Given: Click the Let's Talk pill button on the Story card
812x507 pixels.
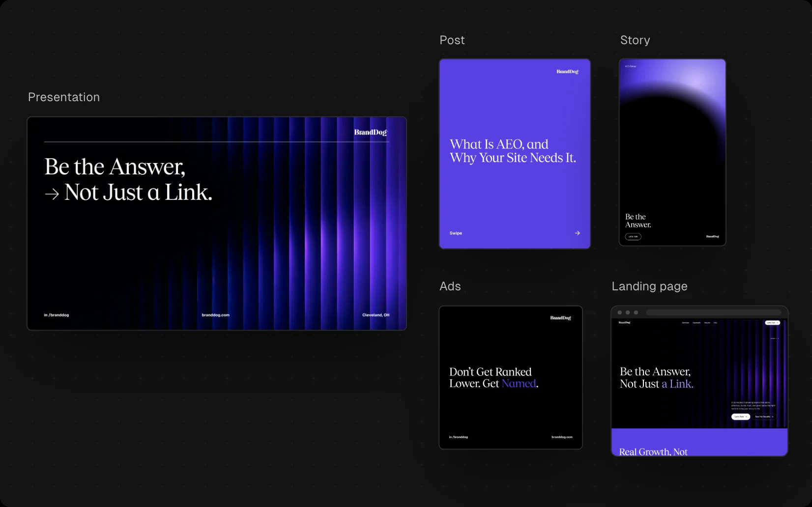Looking at the screenshot, I should tap(633, 237).
